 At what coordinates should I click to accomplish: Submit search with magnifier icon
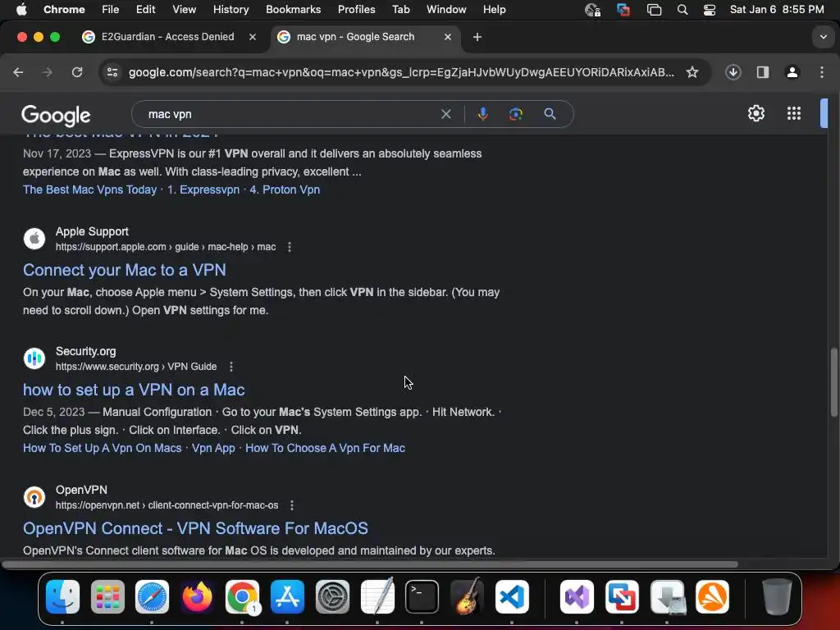(x=550, y=113)
